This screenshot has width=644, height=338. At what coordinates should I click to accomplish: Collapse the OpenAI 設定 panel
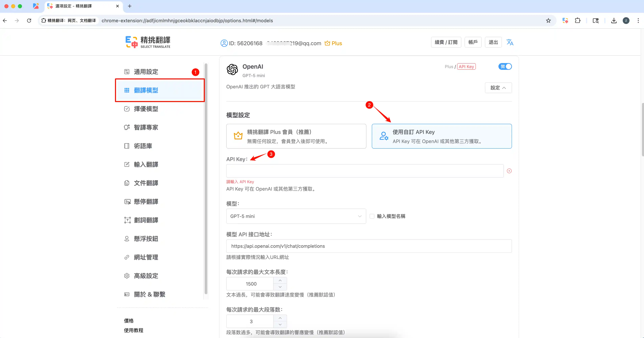pos(498,88)
